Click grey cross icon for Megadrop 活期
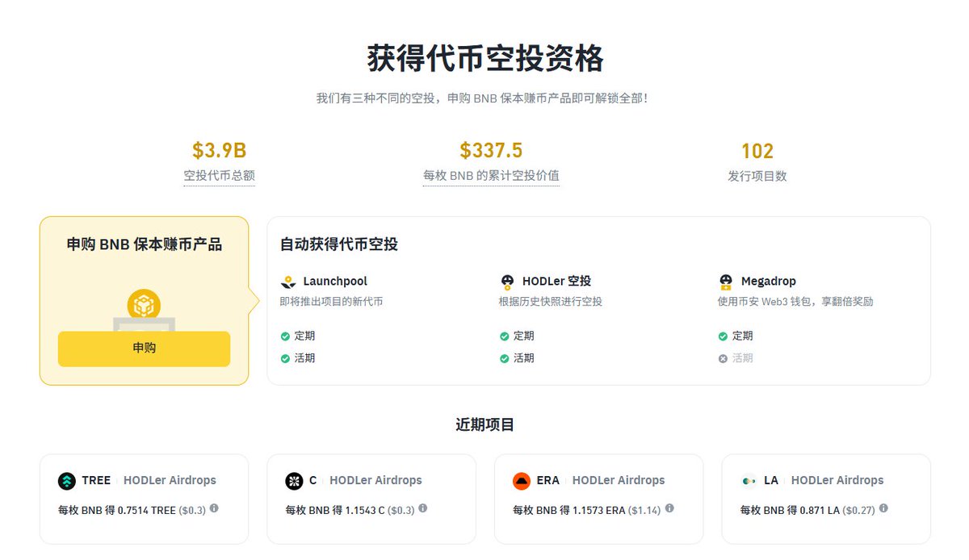This screenshot has width=969, height=560. coord(723,358)
